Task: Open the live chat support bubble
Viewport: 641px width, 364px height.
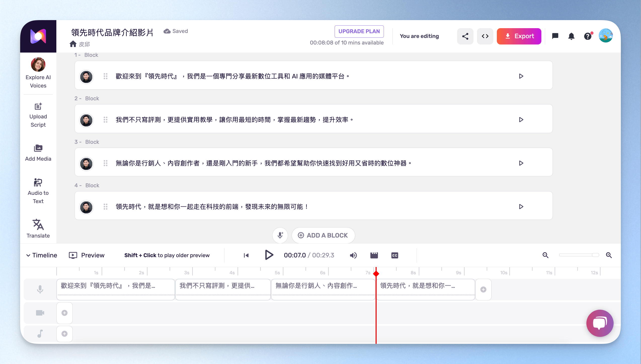Action: click(600, 323)
